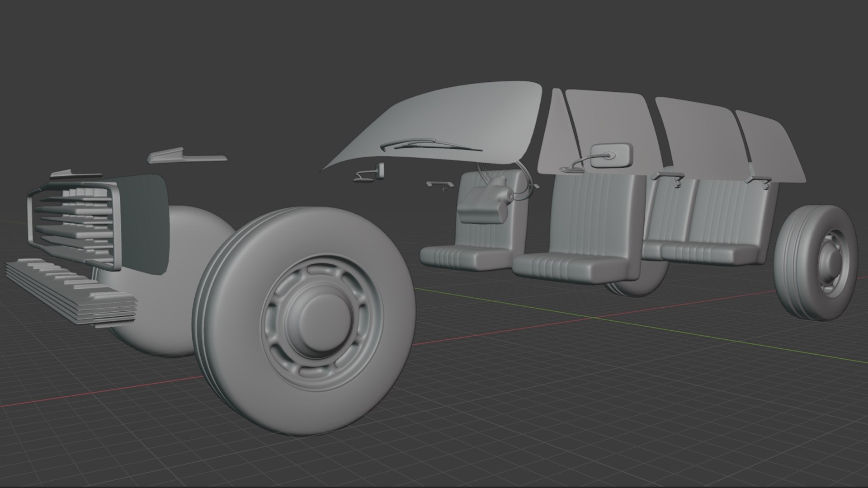Select the door handle below the windshield
Screen dimensions: 868x488
click(439, 185)
